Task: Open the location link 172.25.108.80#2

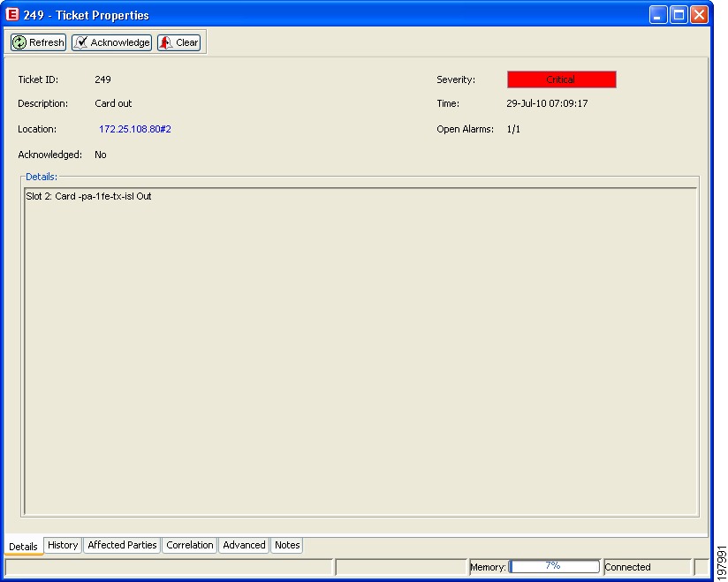Action: tap(134, 129)
